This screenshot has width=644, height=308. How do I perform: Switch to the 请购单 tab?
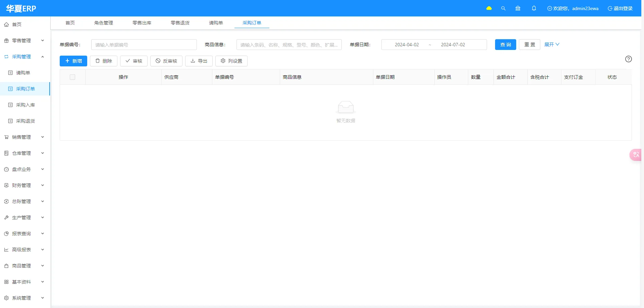(216, 23)
